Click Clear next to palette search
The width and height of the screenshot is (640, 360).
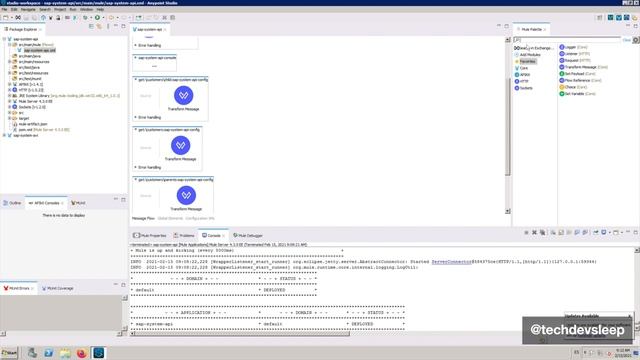(x=626, y=40)
